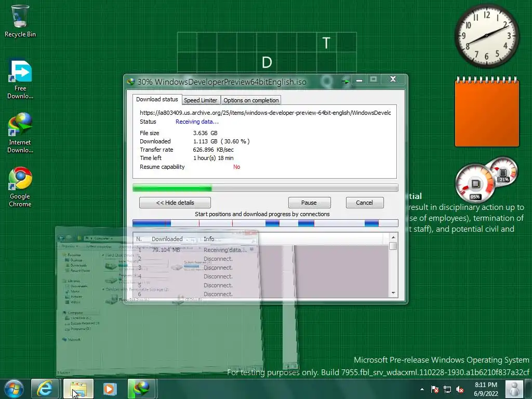Click the green arrow icon in title bar

(x=345, y=82)
